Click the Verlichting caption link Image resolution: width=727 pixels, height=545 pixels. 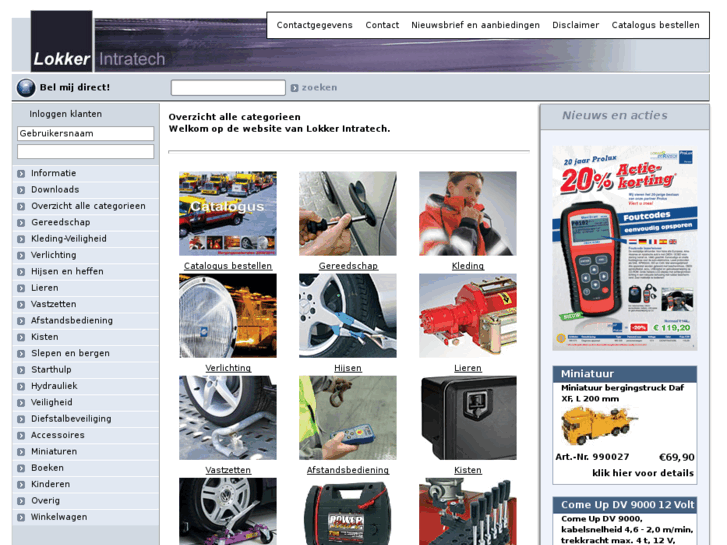click(x=228, y=368)
